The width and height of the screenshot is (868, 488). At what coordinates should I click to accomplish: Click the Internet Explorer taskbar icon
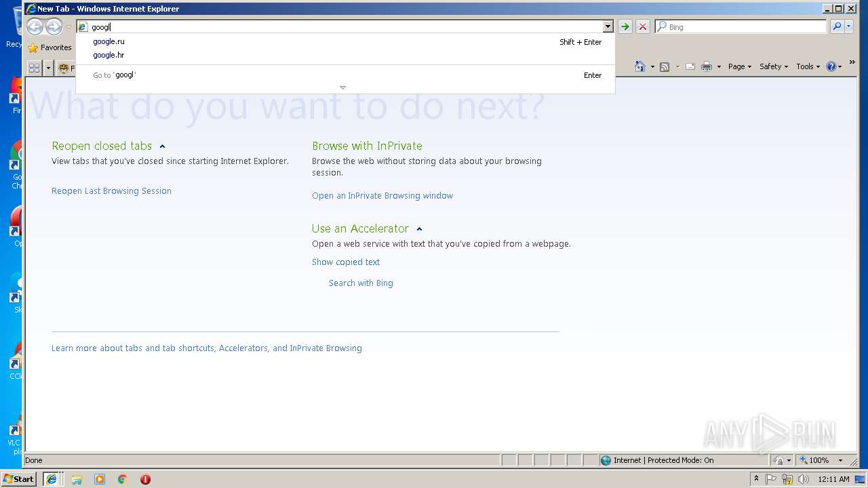coord(52,479)
